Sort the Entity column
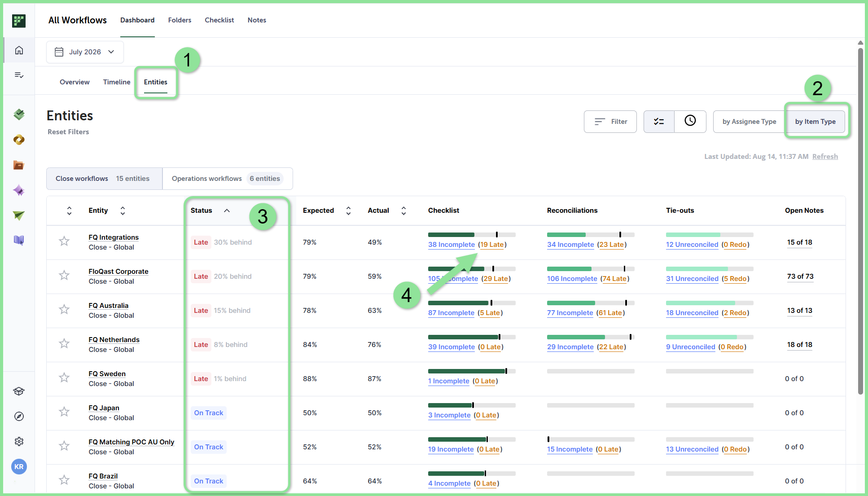Screen dimensions: 868x496 pyautogui.click(x=123, y=211)
